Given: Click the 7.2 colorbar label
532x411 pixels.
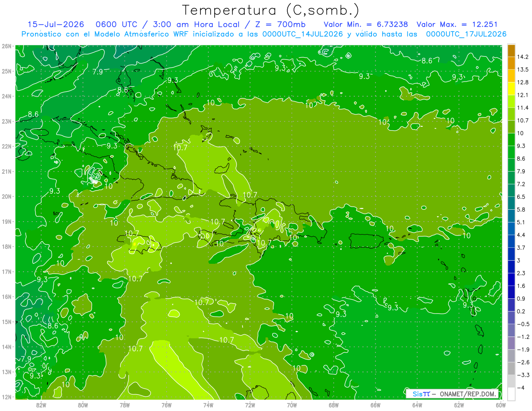Looking at the screenshot, I should pos(521,184).
